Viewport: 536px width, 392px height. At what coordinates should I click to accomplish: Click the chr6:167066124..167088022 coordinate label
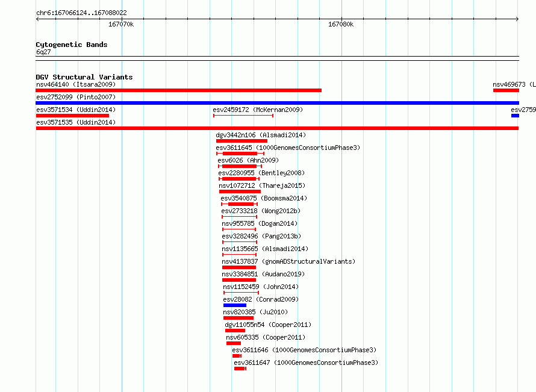click(x=81, y=13)
